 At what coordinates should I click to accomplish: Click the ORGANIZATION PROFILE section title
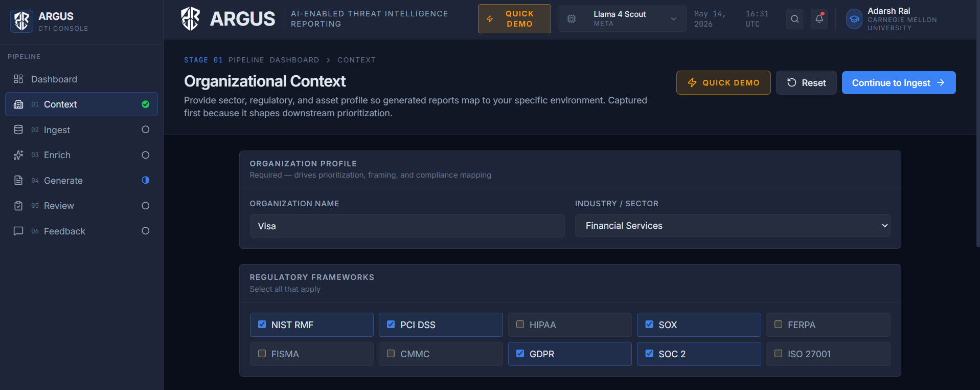pyautogui.click(x=303, y=164)
